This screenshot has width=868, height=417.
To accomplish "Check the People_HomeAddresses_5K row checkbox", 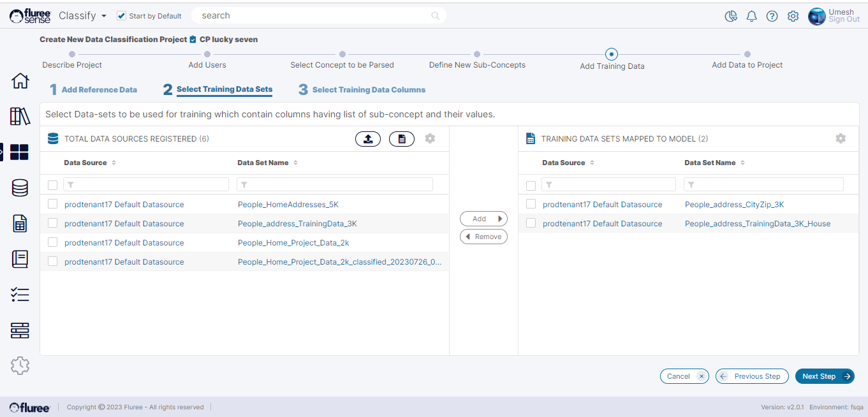I will [x=53, y=205].
